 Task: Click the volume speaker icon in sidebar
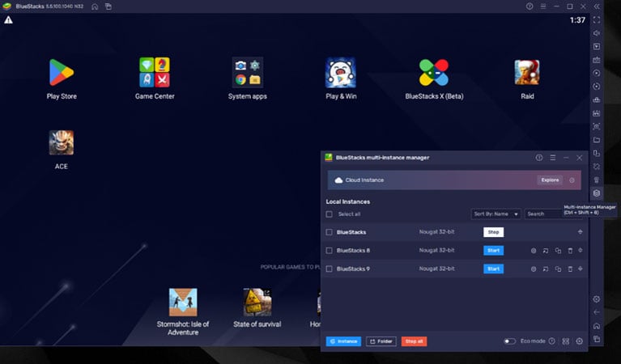tap(597, 33)
